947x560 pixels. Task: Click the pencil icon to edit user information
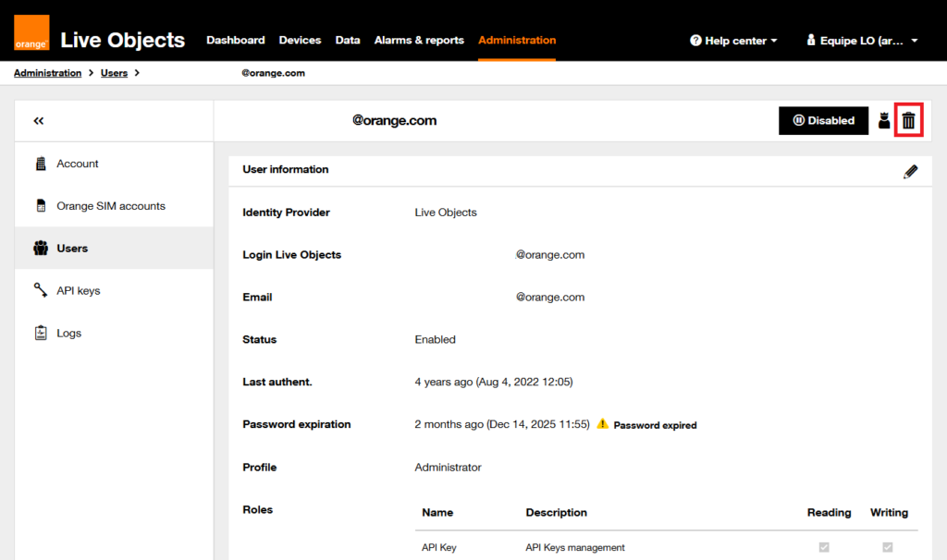[x=910, y=171]
